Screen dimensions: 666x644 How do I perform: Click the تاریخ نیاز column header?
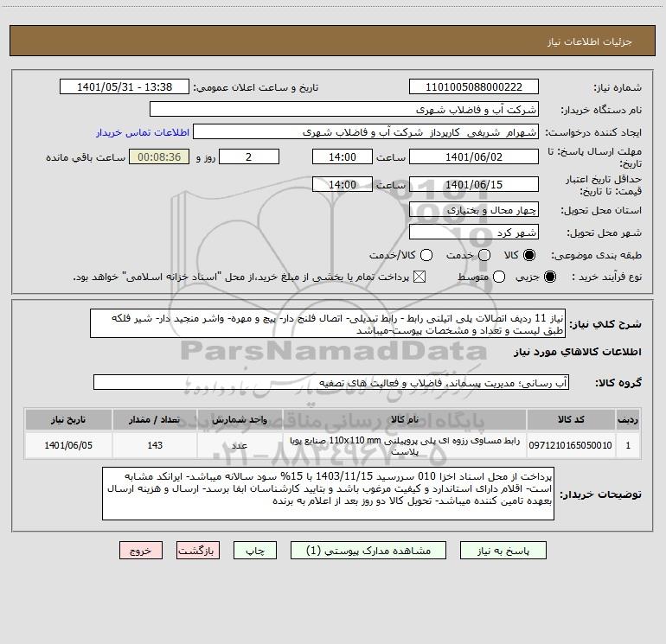click(68, 419)
